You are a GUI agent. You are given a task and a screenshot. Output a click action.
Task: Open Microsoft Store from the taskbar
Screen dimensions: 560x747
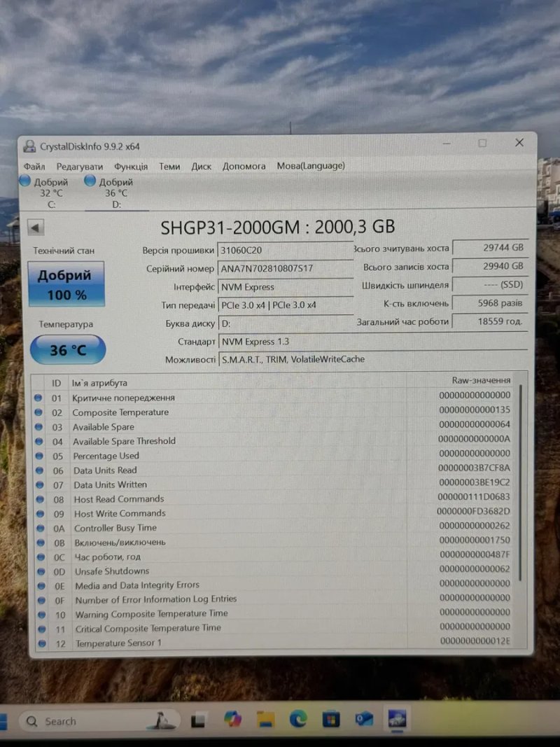(x=331, y=718)
